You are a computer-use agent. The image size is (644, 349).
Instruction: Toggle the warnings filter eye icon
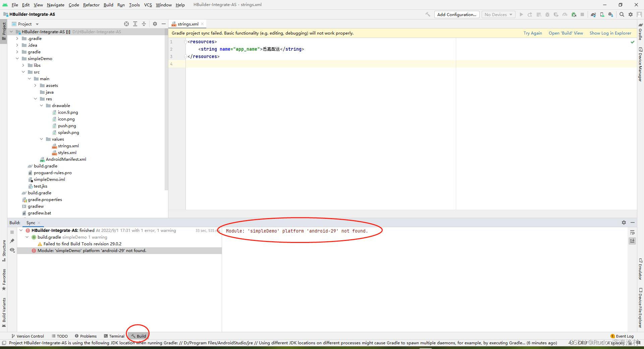(12, 250)
